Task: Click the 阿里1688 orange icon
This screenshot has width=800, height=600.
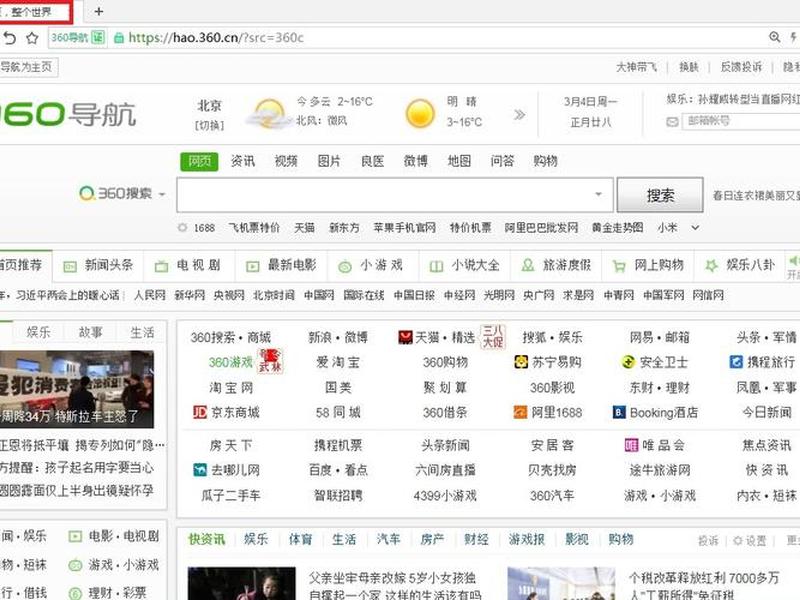Action: tap(520, 412)
